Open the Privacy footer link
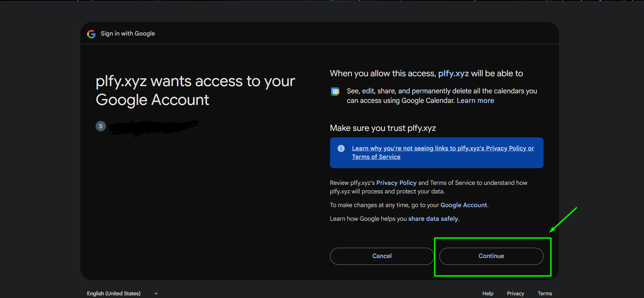 [x=515, y=294]
